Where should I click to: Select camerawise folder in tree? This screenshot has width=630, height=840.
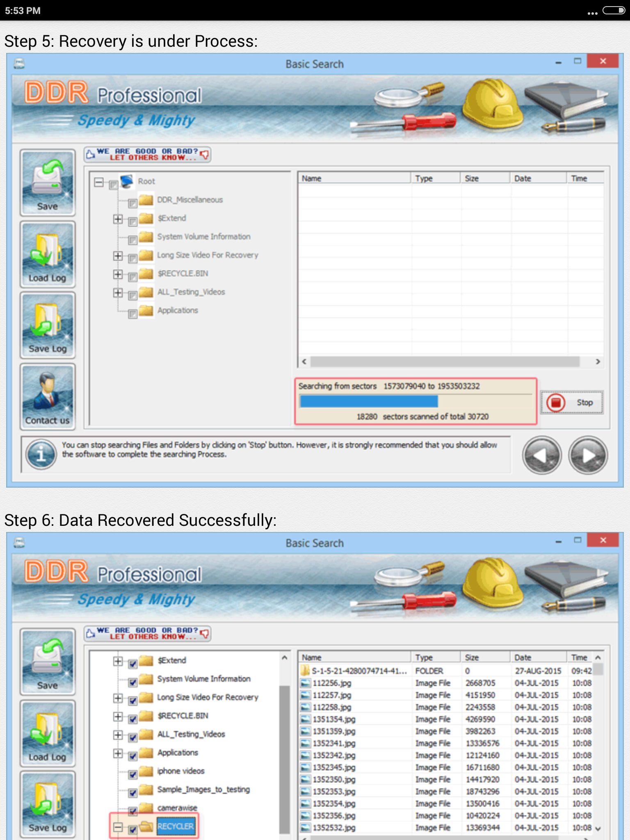[x=177, y=808]
